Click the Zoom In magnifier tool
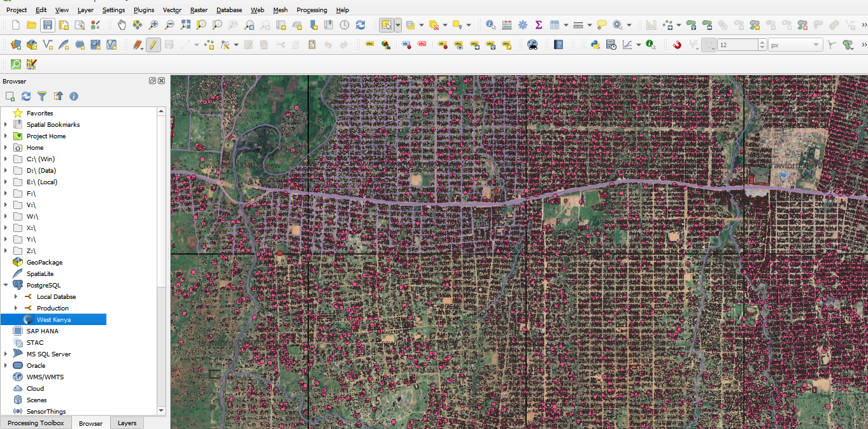Screen dimensions: 868x429 pos(153,25)
